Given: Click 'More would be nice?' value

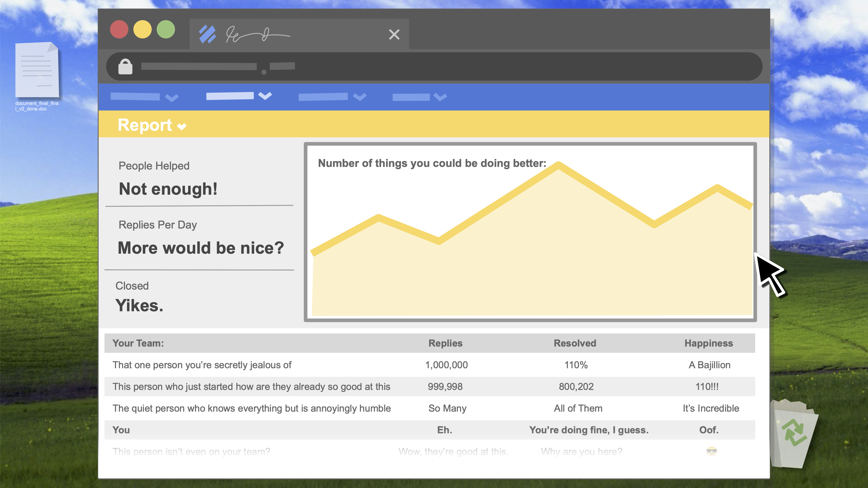Looking at the screenshot, I should (x=201, y=248).
